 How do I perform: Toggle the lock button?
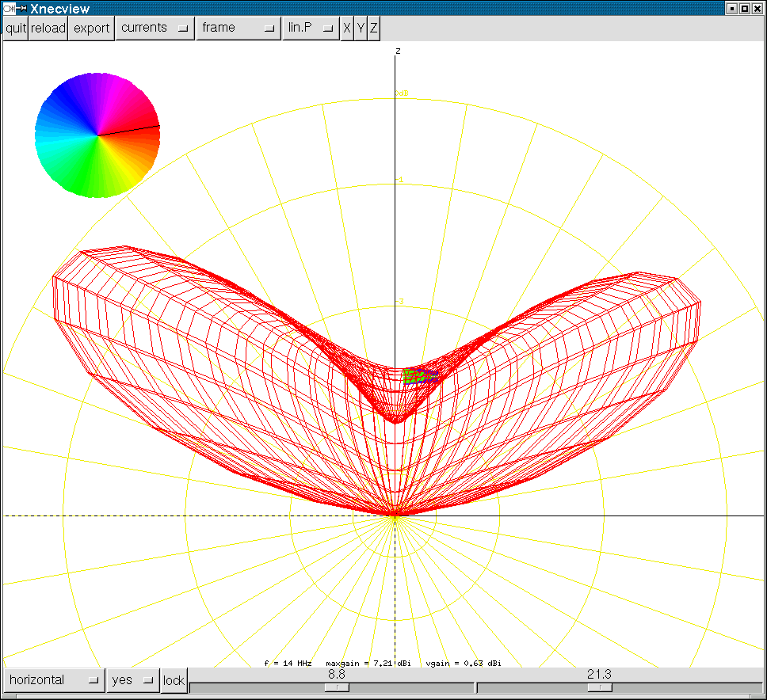[174, 680]
